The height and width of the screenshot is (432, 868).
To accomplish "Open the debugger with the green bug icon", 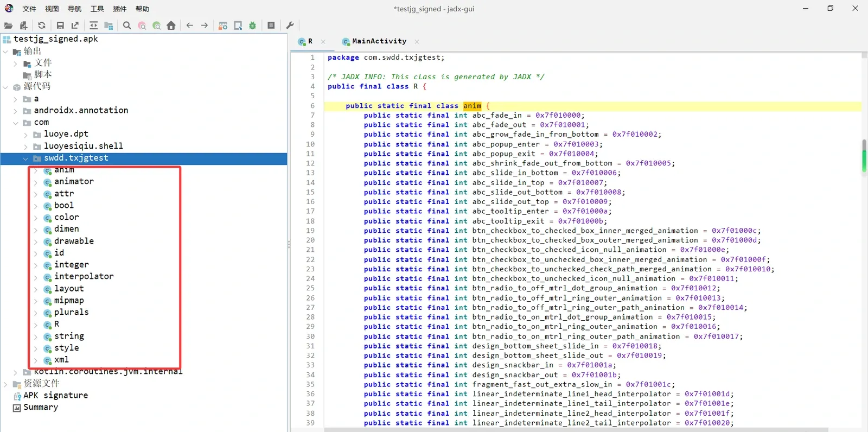I will (x=253, y=26).
